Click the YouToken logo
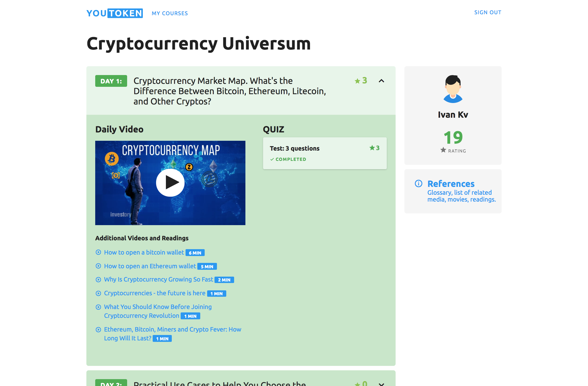Viewport: 588px width, 386px height. (114, 13)
